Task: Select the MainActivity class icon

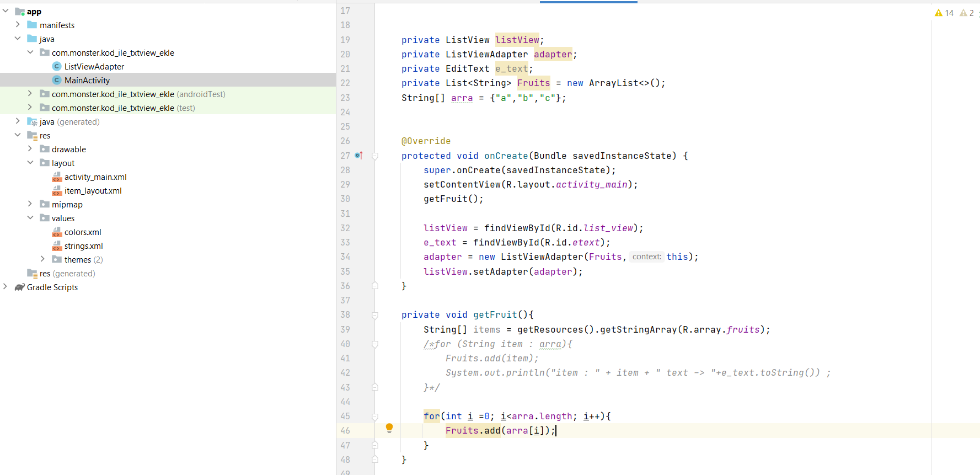Action: 57,80
